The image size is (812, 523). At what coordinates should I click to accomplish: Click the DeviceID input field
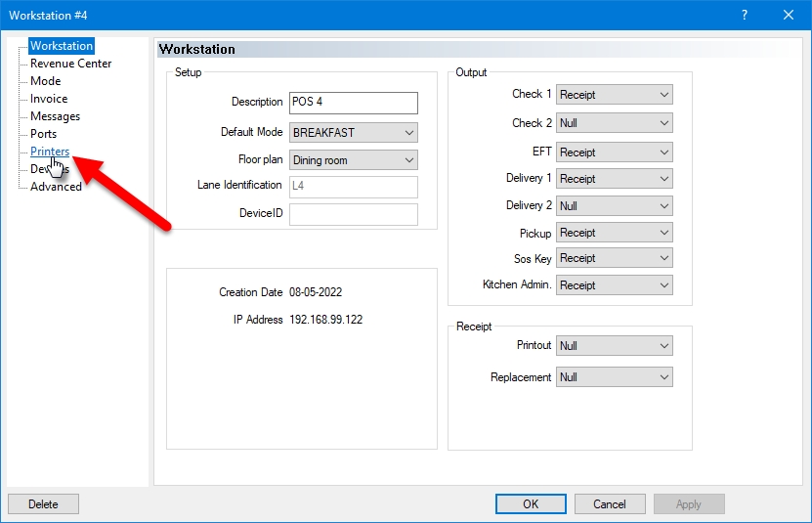(x=353, y=214)
